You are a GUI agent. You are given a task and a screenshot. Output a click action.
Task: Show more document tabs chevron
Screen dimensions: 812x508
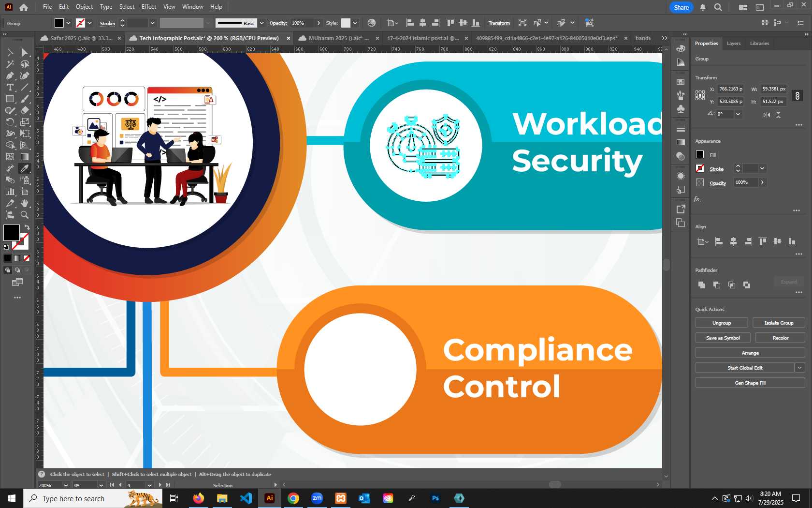click(x=665, y=38)
